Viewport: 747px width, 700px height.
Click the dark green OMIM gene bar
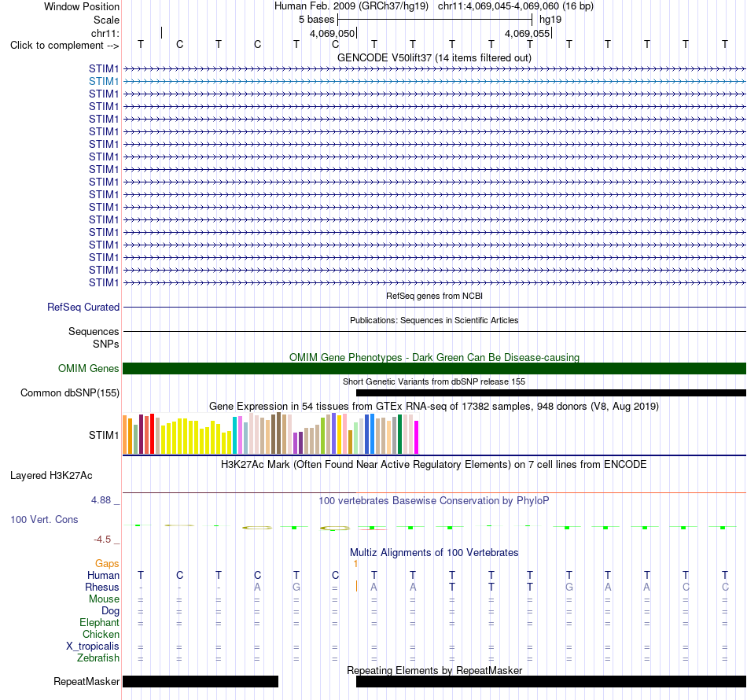[434, 368]
